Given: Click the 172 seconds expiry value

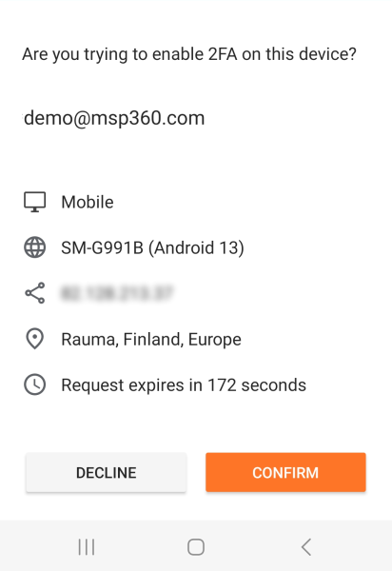Looking at the screenshot, I should click(x=257, y=385).
